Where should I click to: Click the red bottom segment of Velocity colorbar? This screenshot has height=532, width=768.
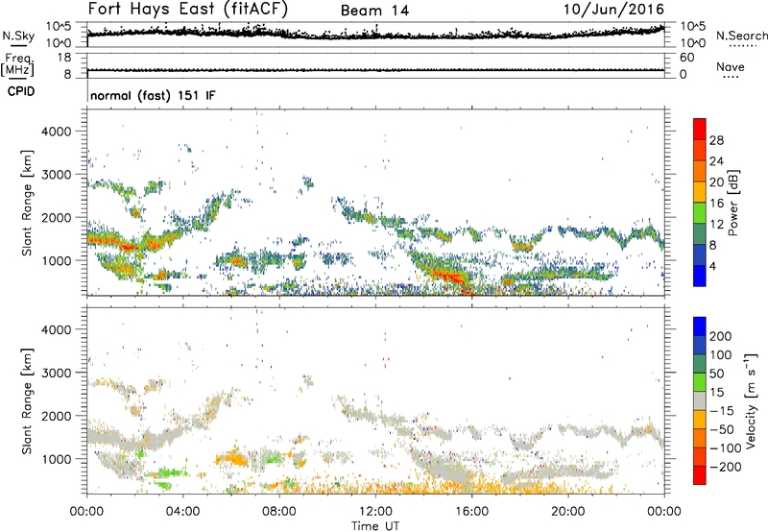click(x=700, y=475)
